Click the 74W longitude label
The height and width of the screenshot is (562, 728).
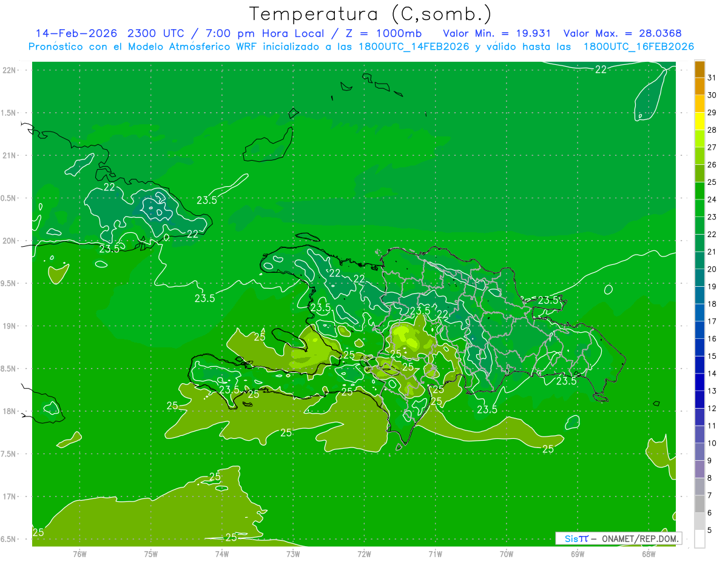[x=222, y=554]
